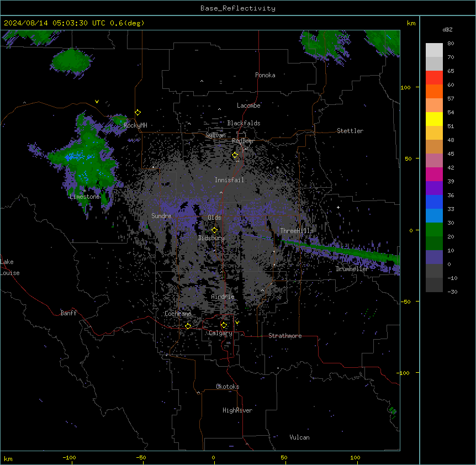Click the HighRiver label

[237, 410]
